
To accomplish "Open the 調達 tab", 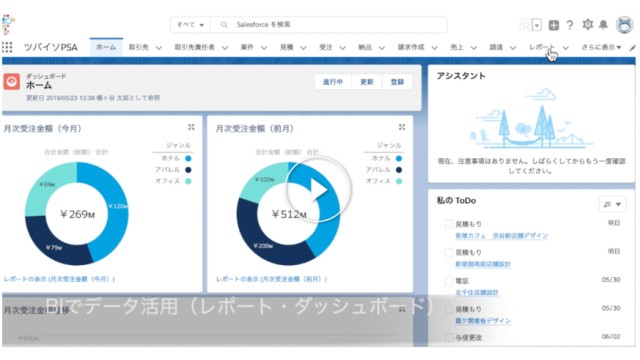I will (496, 47).
